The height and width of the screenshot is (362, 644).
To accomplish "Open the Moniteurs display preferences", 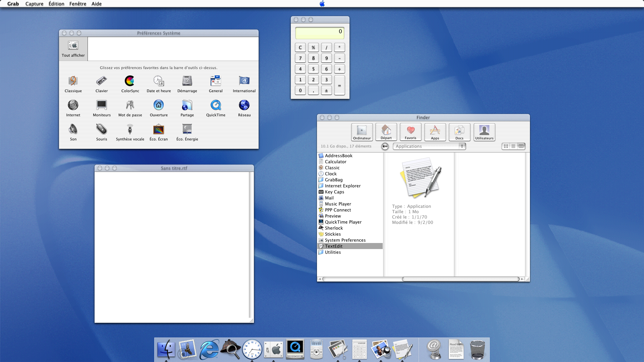I will pyautogui.click(x=102, y=108).
